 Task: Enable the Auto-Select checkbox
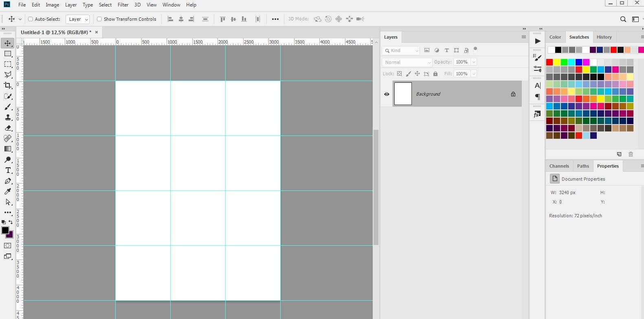(30, 19)
